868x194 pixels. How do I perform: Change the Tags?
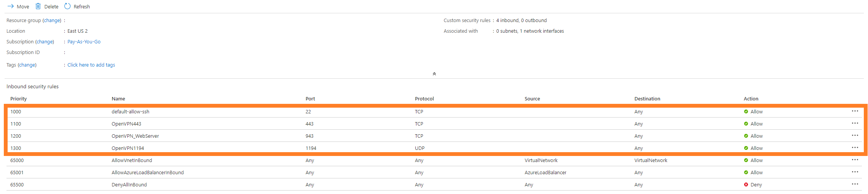tap(27, 65)
